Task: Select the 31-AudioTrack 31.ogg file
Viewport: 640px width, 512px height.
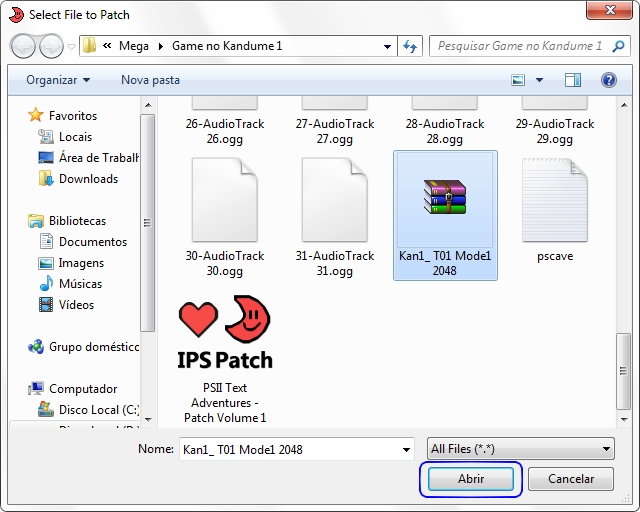Action: [335, 217]
